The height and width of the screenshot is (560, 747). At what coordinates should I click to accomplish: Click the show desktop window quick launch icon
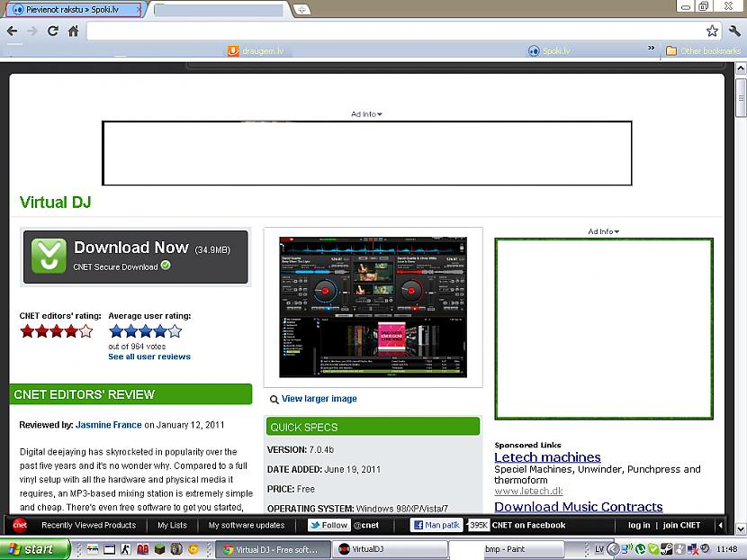[x=110, y=549]
